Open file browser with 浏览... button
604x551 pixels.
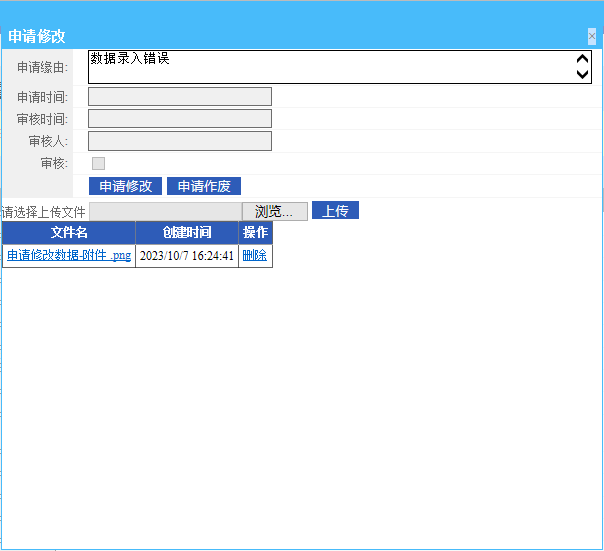tap(274, 211)
